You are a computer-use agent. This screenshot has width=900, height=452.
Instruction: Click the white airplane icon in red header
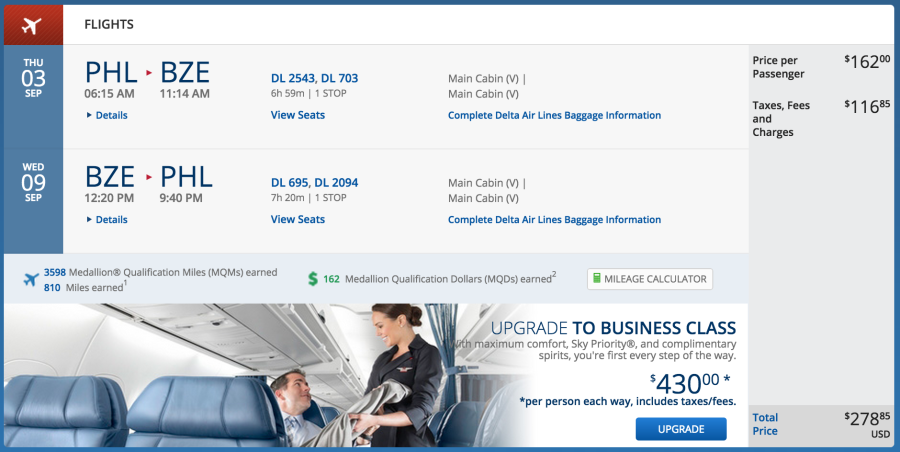point(32,25)
